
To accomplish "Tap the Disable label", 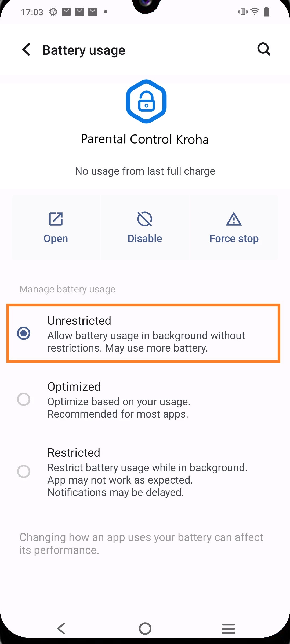I will click(x=145, y=239).
